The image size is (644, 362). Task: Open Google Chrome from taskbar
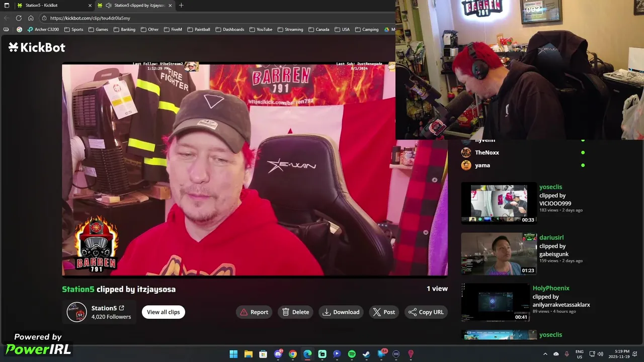pyautogui.click(x=292, y=354)
